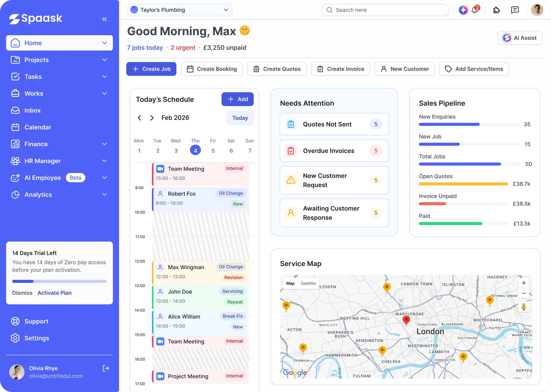Click the Create Invoice button
The height and width of the screenshot is (392, 551).
[340, 69]
